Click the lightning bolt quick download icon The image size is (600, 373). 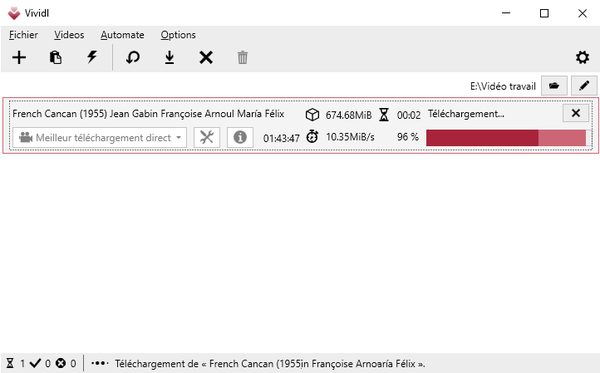pos(92,57)
